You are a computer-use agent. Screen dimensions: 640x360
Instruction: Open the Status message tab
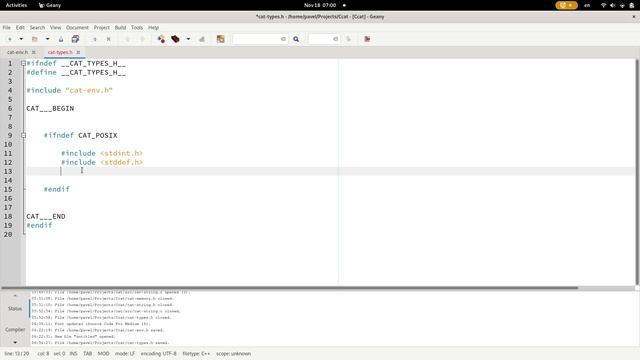pos(15,309)
